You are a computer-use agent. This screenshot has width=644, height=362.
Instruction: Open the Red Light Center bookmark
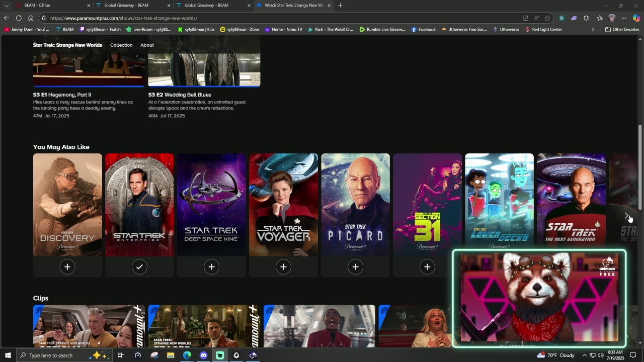pos(543,30)
